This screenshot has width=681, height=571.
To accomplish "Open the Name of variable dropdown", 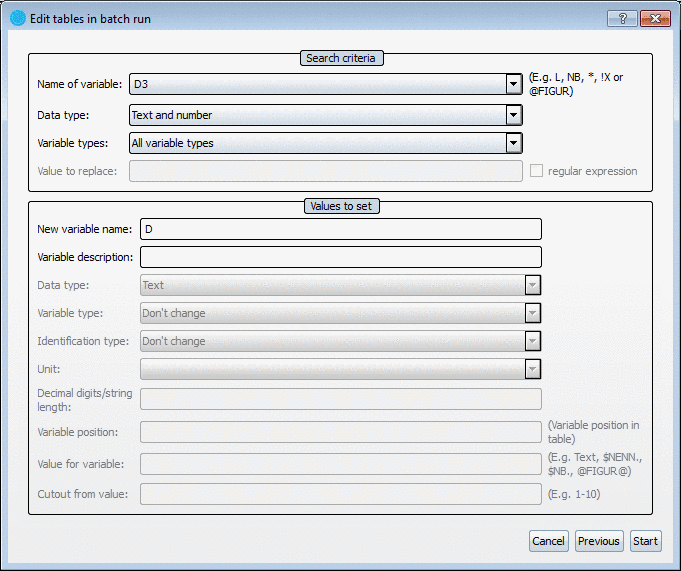I will click(513, 85).
